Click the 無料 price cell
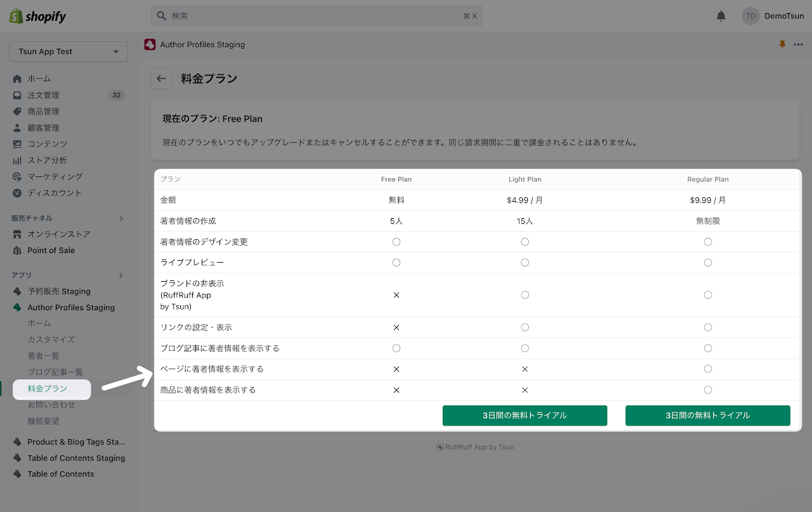Screen dimensions: 812x512 [x=396, y=200]
